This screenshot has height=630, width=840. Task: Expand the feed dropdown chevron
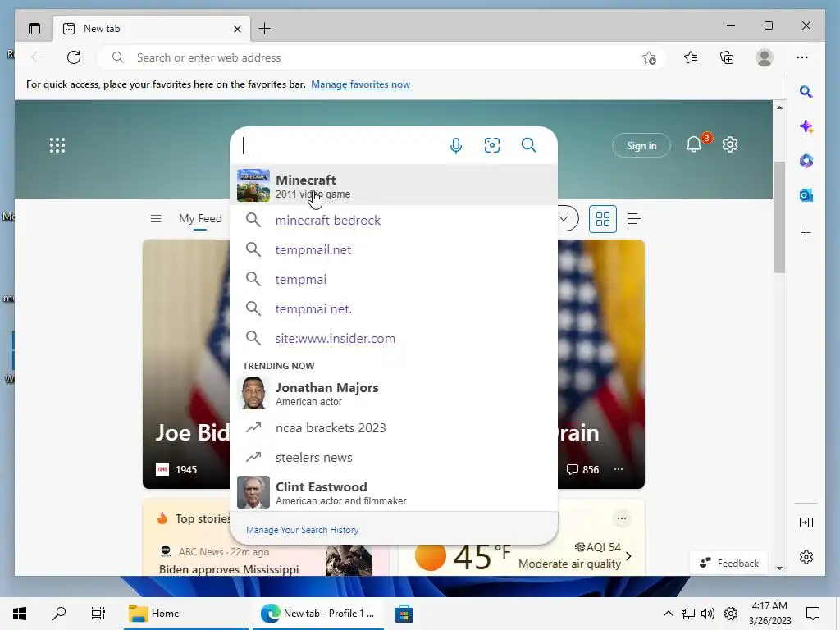coord(563,218)
